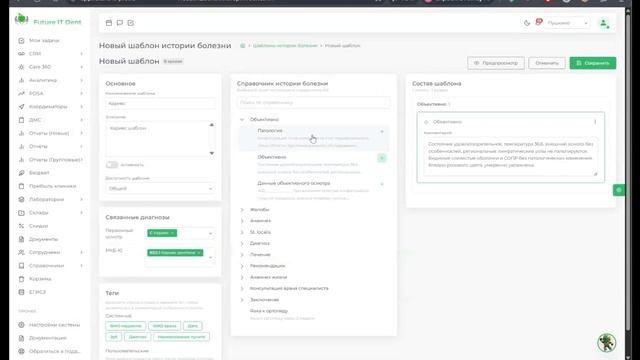Viewport: 640px width, 360px height.
Task: Open the chat message icon in top toolbar
Action: (x=120, y=23)
